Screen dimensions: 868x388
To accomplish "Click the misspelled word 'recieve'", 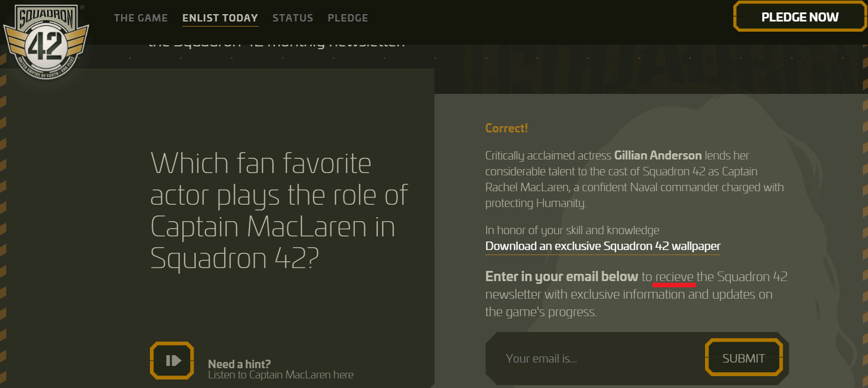I will [x=674, y=277].
